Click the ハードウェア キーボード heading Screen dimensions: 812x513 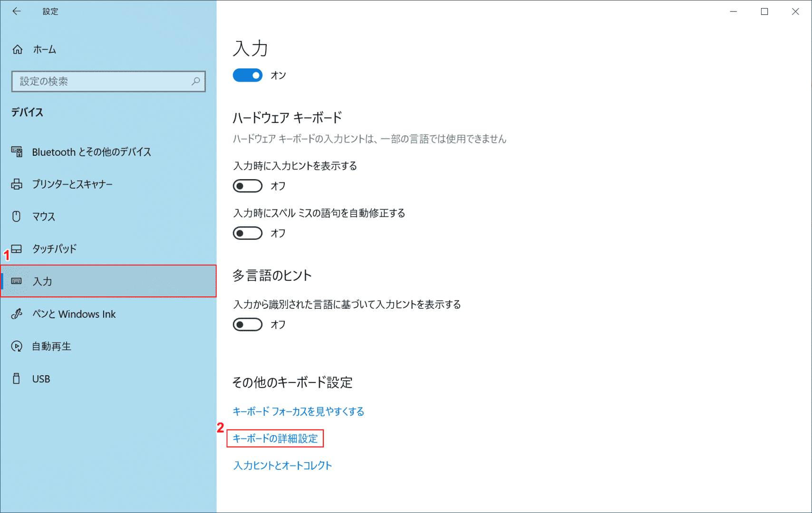point(287,117)
